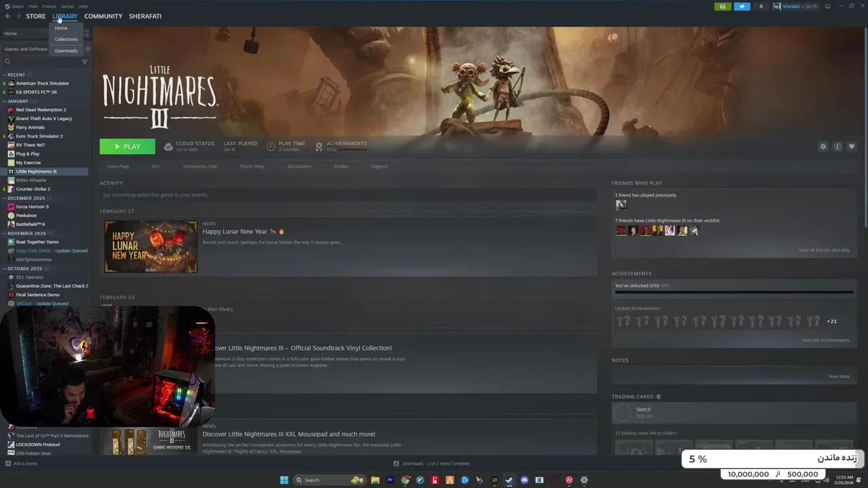
Task: Collapse the DECEMBER 2025 category
Action: 5,198
